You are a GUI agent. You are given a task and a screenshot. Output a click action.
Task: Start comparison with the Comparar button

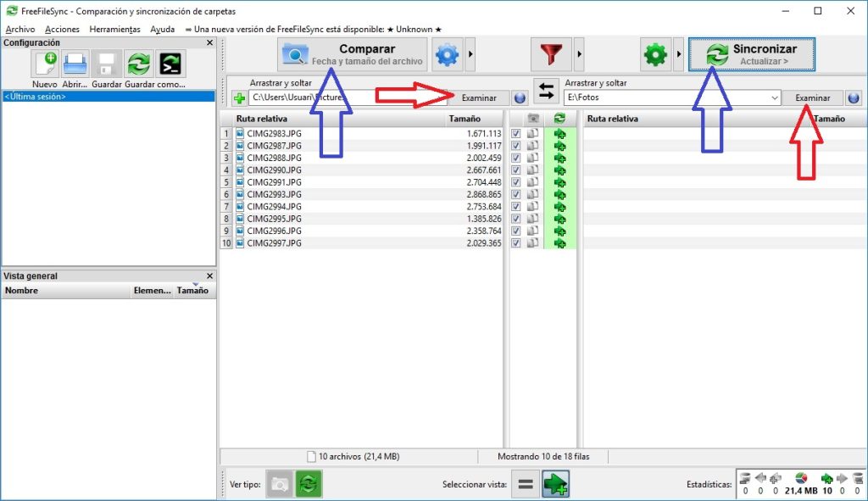pos(353,54)
